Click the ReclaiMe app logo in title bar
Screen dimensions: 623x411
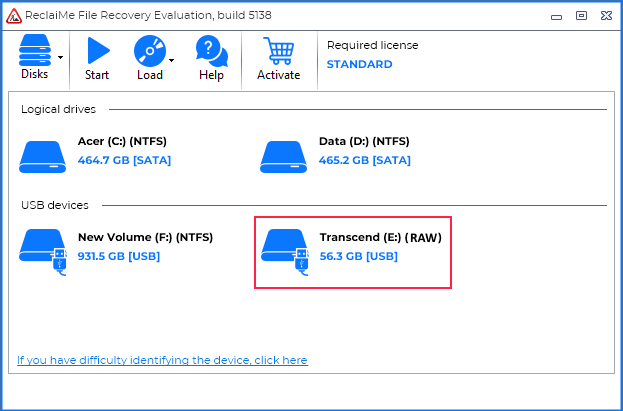pyautogui.click(x=14, y=16)
